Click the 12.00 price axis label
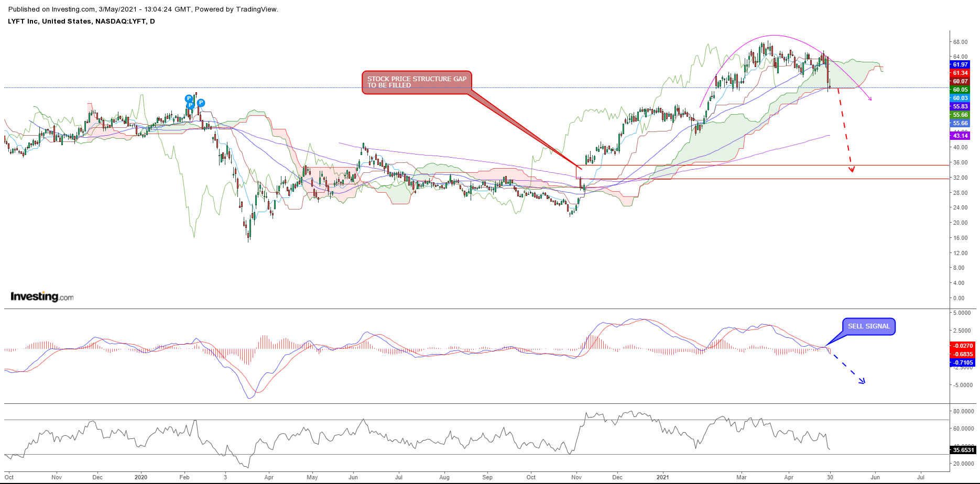 tap(960, 254)
